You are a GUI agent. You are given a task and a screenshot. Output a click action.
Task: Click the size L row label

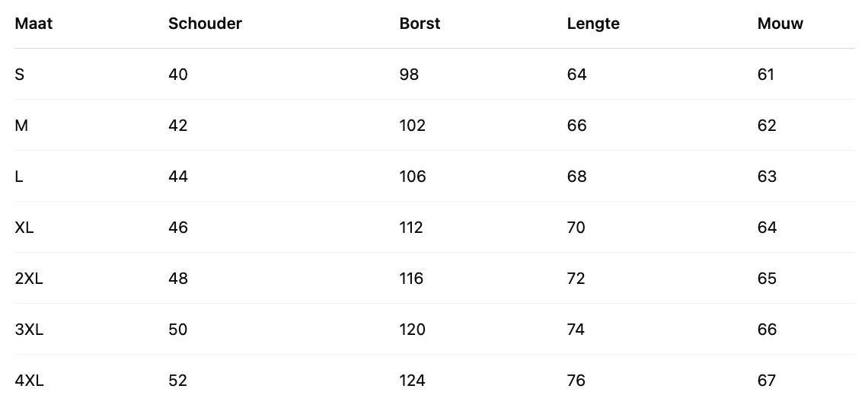19,177
